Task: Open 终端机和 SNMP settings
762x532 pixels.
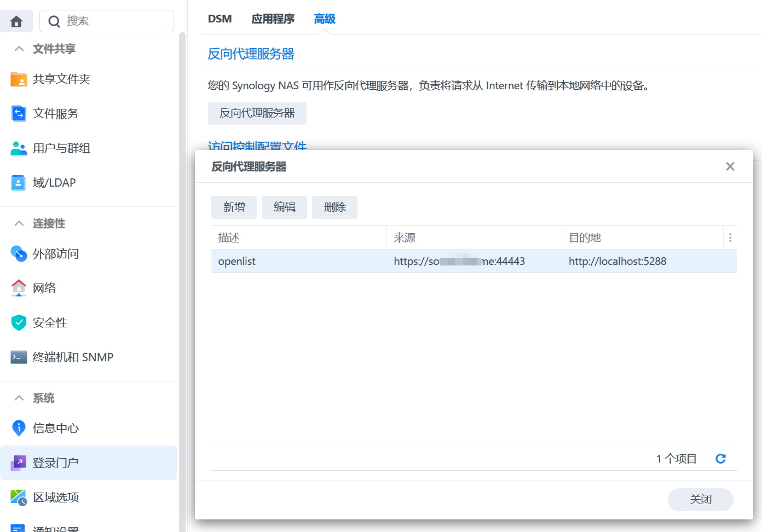Action: pyautogui.click(x=72, y=357)
